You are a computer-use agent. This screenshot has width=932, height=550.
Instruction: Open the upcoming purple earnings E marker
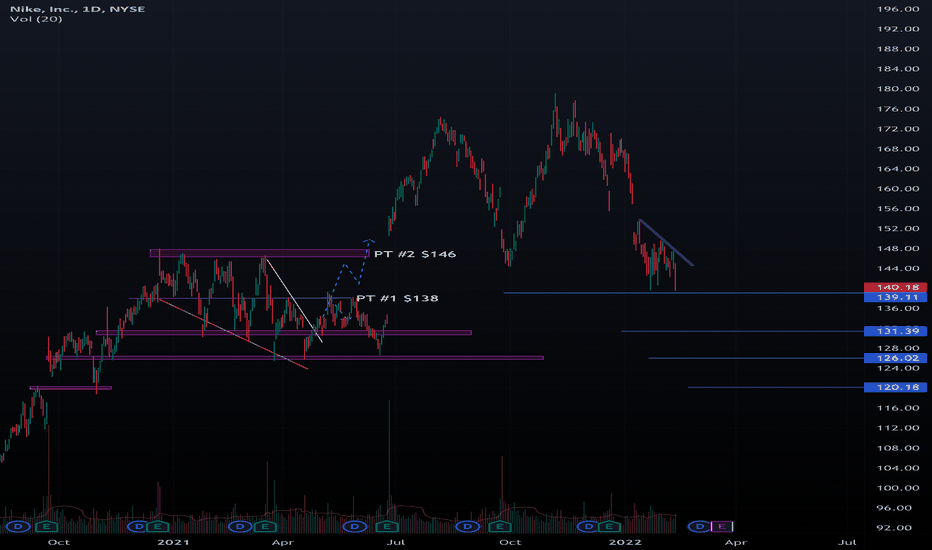pos(722,527)
